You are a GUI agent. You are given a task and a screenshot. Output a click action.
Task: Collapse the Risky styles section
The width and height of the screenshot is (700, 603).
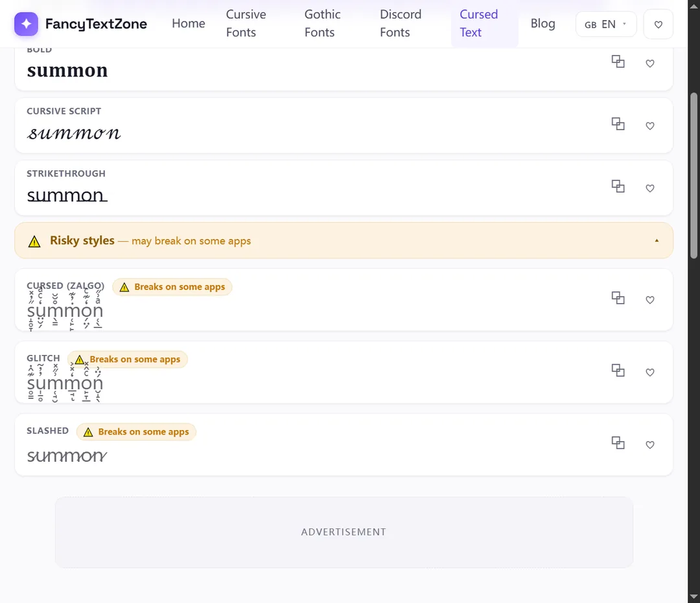(657, 240)
